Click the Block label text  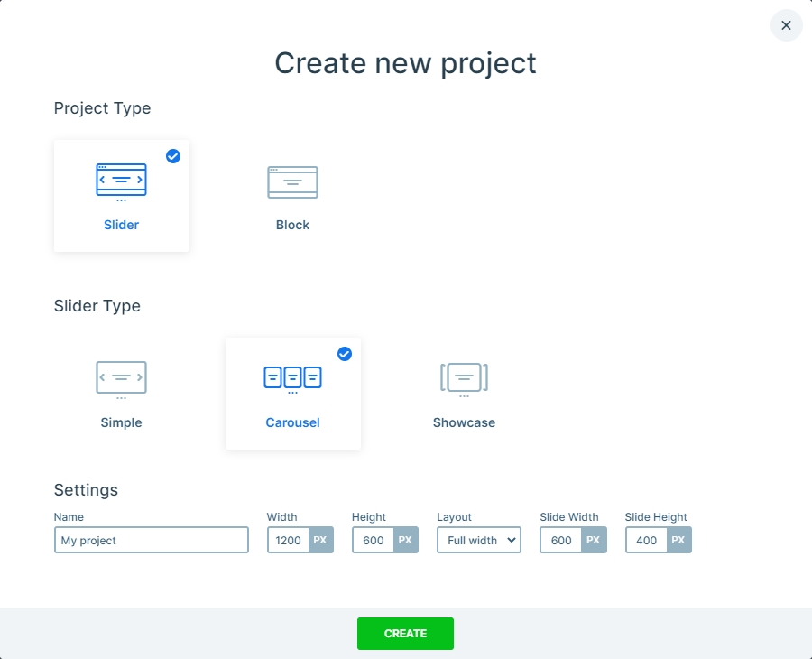tap(292, 225)
